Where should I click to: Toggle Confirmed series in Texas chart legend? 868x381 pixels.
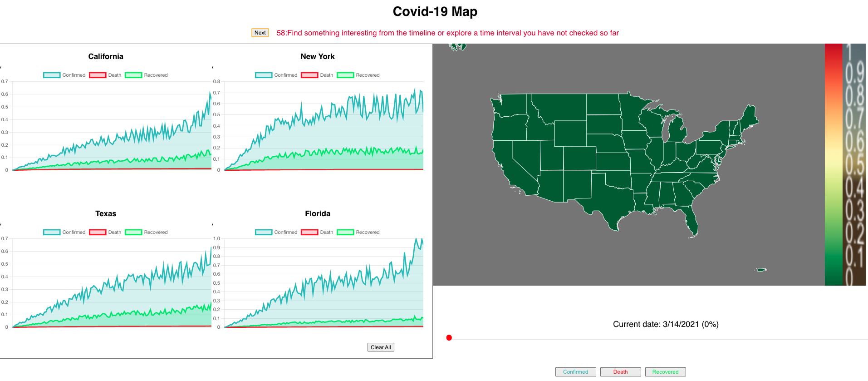64,232
